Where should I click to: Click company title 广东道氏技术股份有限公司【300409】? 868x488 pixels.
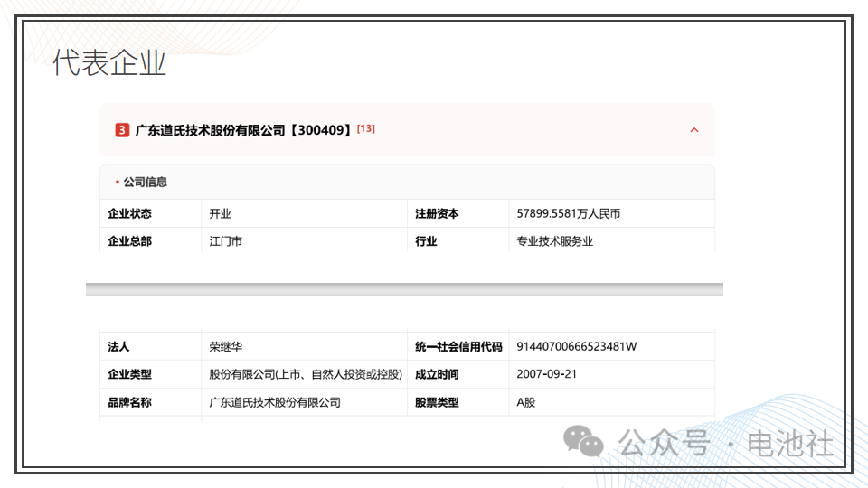tap(243, 130)
